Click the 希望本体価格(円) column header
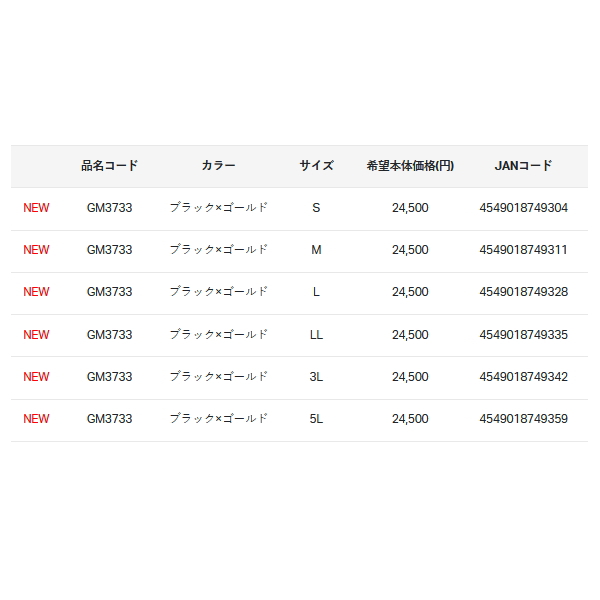The height and width of the screenshot is (600, 600). 410,166
